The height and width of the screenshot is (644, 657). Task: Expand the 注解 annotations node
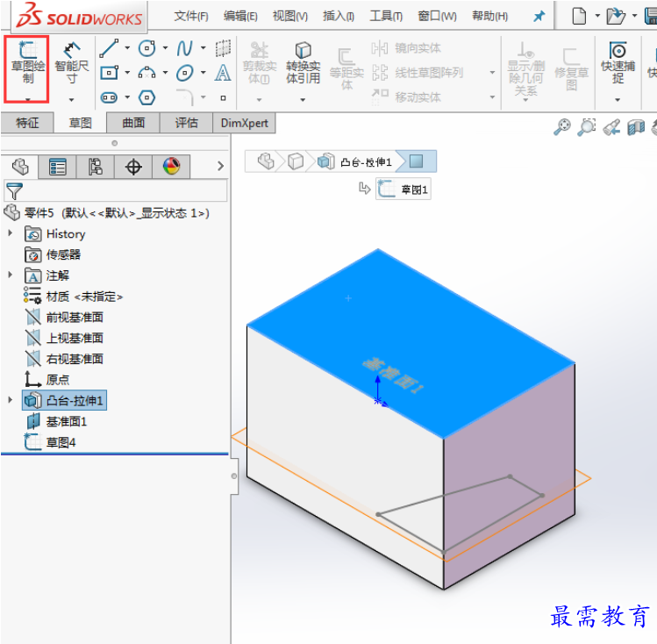[11, 275]
